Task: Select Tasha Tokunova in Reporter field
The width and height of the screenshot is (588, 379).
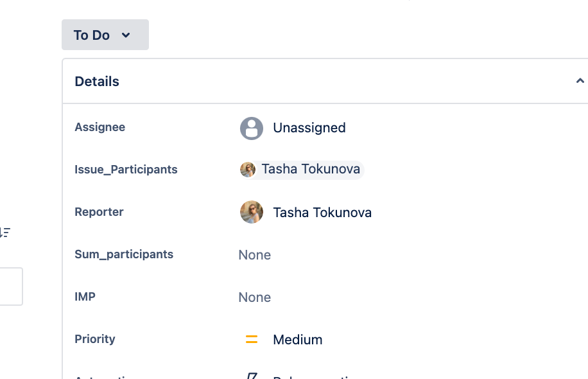Action: tap(322, 213)
